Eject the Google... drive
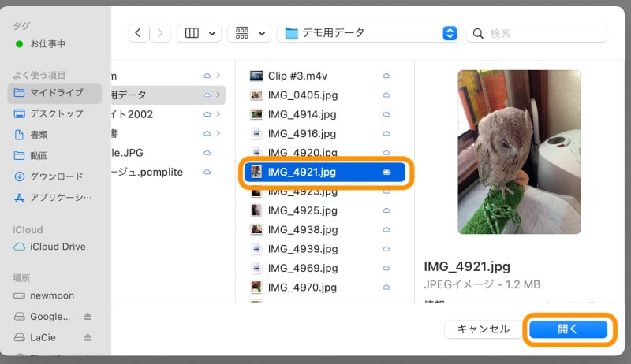The image size is (631, 364). point(88,317)
